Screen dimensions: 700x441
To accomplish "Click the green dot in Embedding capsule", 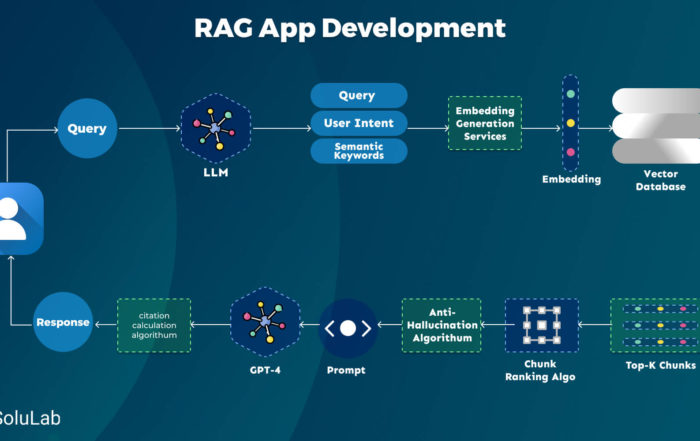I will click(x=571, y=94).
